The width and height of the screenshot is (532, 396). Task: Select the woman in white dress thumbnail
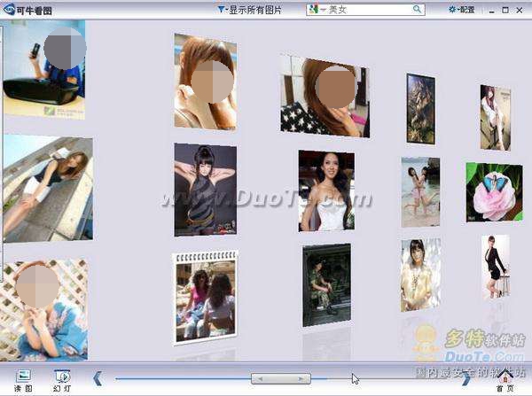[326, 190]
